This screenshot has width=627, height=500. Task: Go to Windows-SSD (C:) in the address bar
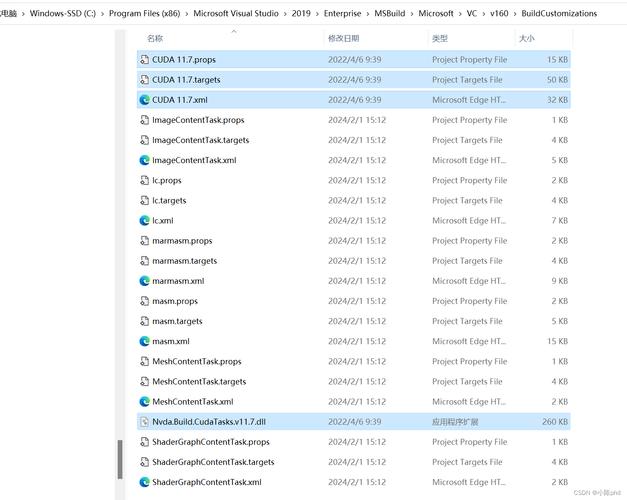(63, 14)
